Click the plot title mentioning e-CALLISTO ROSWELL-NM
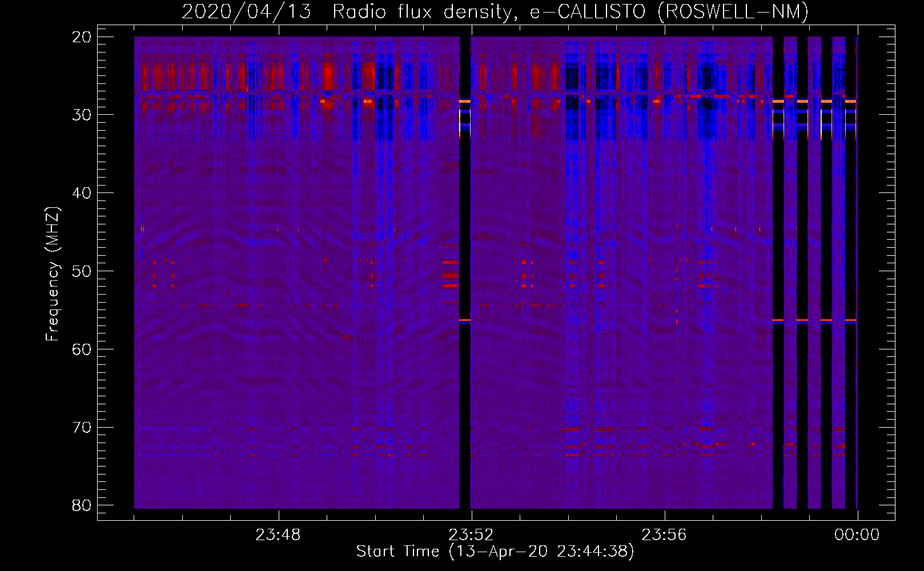 [495, 11]
